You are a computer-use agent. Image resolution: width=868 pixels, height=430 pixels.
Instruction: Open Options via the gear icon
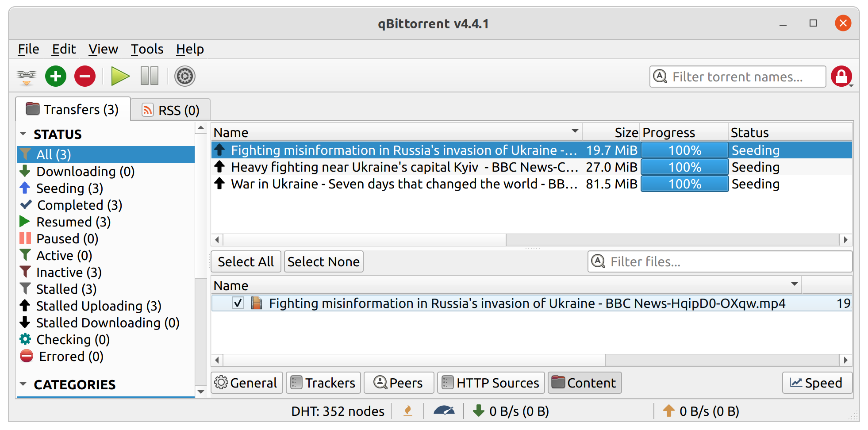click(185, 77)
